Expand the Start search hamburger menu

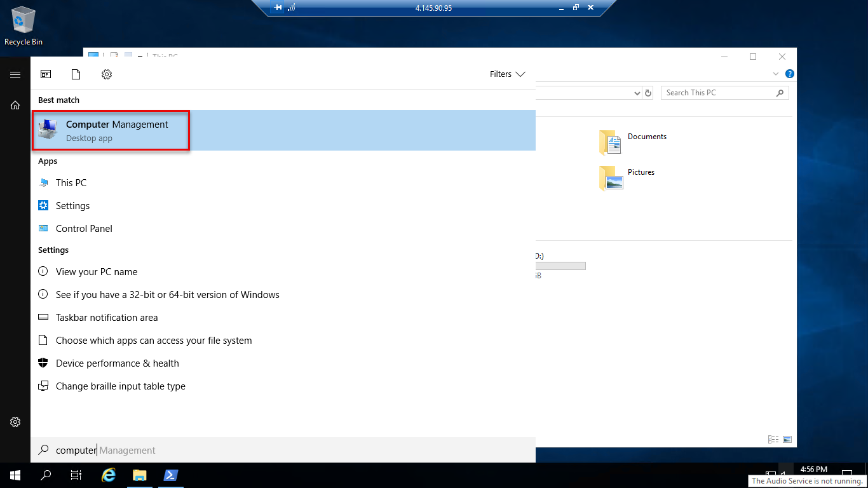(x=15, y=74)
